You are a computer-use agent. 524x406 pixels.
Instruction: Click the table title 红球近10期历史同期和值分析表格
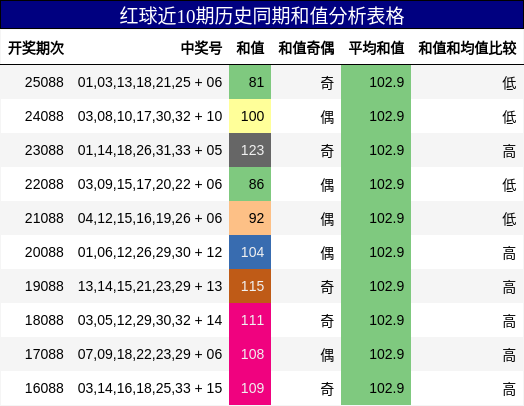[x=262, y=16]
